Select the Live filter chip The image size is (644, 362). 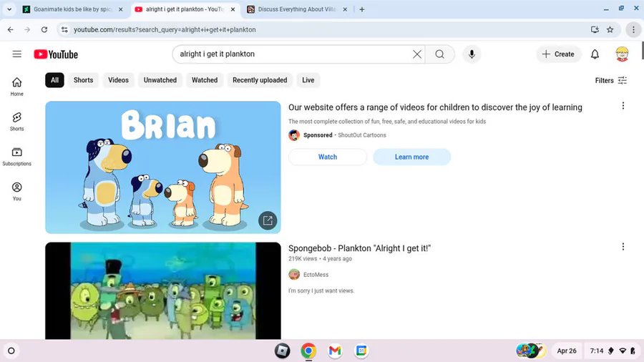308,80
